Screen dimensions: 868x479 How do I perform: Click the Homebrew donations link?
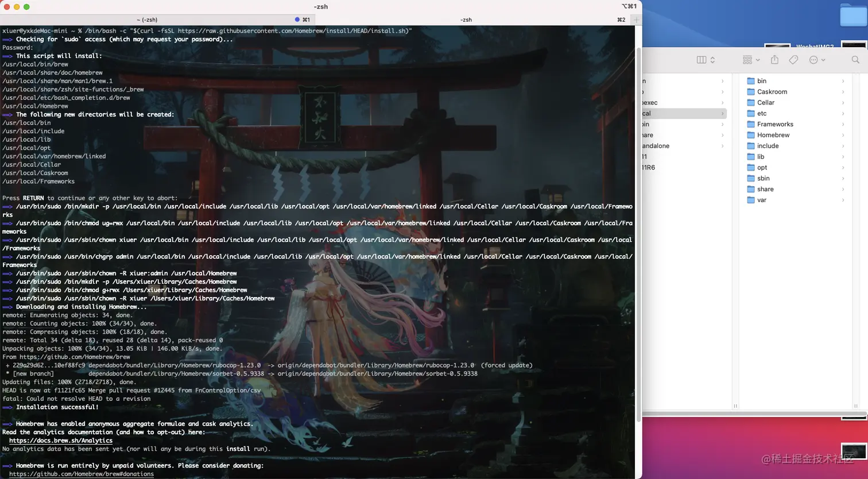point(82,474)
